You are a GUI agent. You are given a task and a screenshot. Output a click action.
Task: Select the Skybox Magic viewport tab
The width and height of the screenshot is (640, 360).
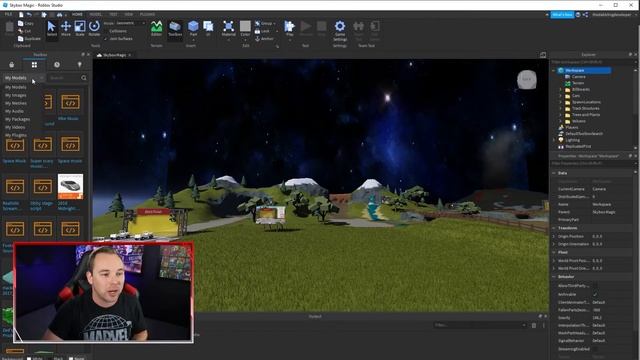(x=114, y=55)
